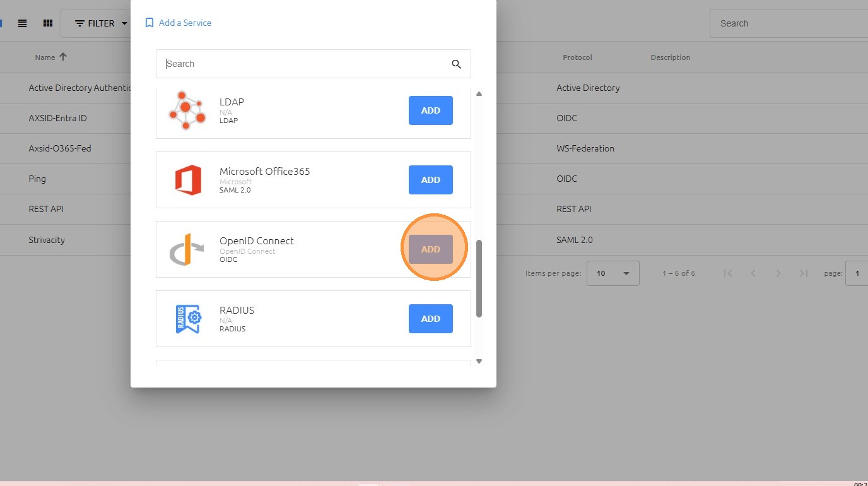Sort by Name column arrow
This screenshot has height=486, width=868.
[x=62, y=57]
